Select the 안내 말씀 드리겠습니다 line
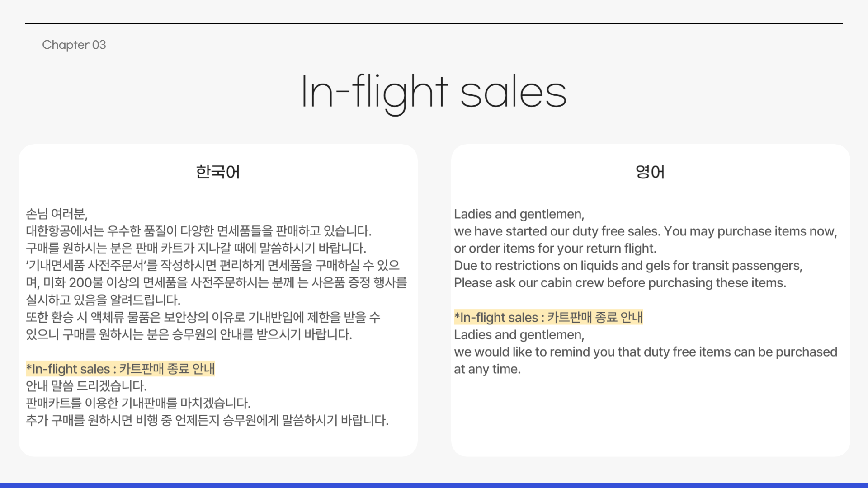The image size is (868, 488). [86, 386]
